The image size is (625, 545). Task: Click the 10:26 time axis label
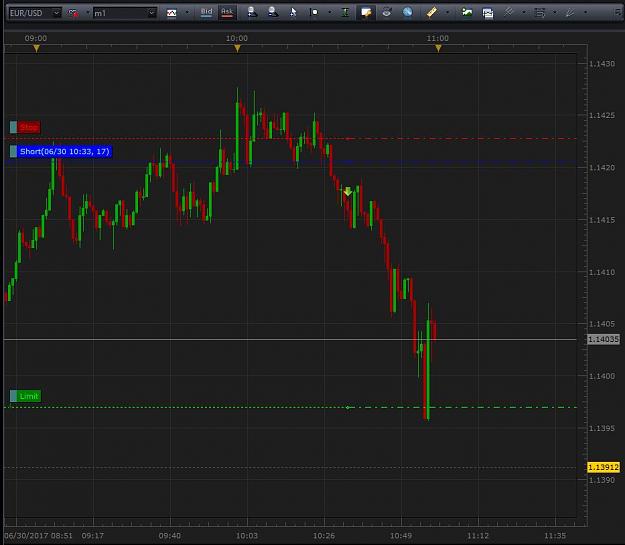point(324,535)
